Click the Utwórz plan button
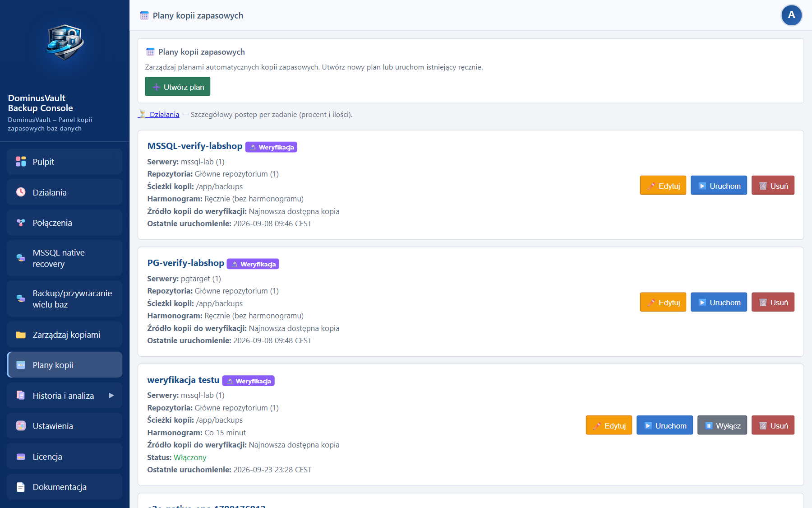Viewport: 812px width, 508px height. [x=178, y=87]
